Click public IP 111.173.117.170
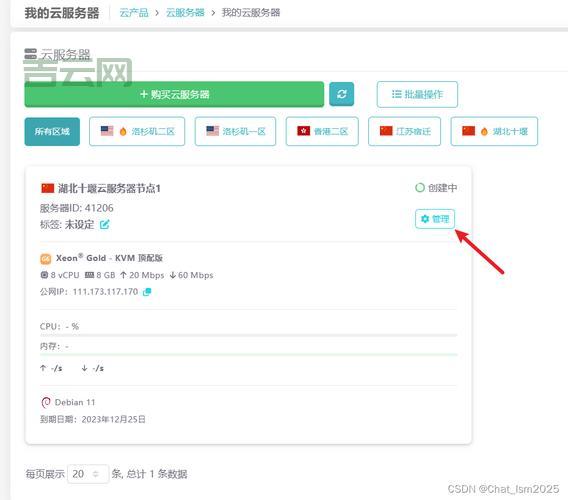 [x=105, y=292]
